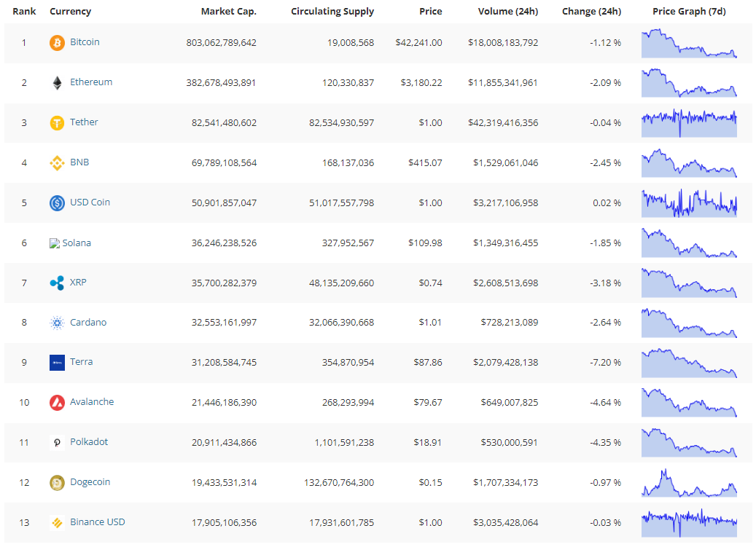Image resolution: width=756 pixels, height=547 pixels.
Task: Sort table by Volume (24h) header
Action: click(507, 11)
